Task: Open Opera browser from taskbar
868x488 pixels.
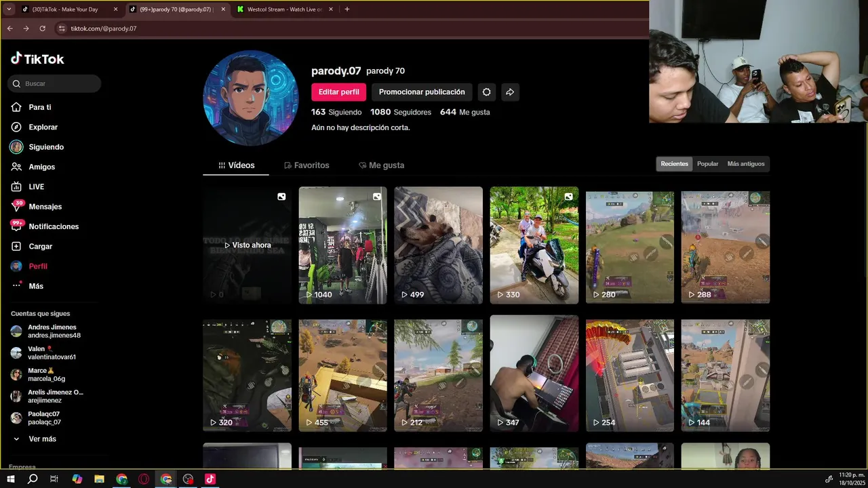Action: 144,479
